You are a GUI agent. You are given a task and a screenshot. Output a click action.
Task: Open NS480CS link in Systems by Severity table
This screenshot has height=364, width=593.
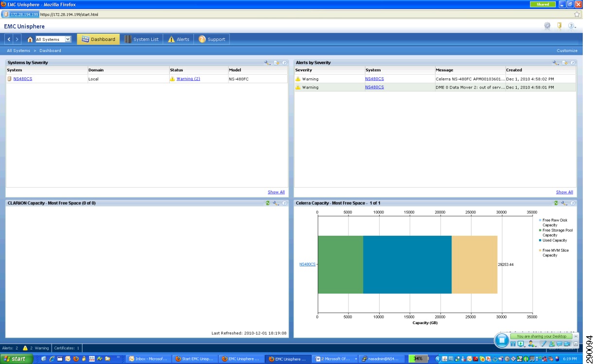click(23, 79)
